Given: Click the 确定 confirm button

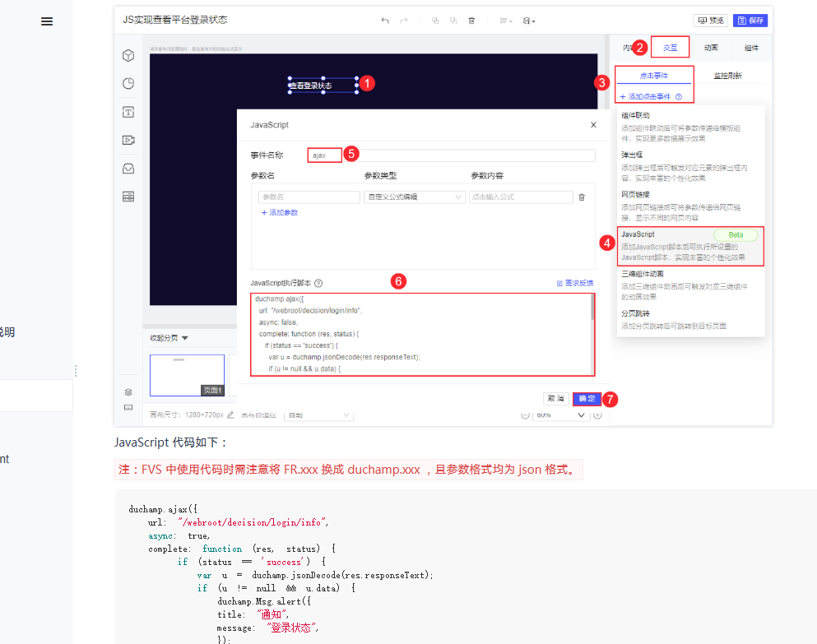Looking at the screenshot, I should [x=587, y=399].
